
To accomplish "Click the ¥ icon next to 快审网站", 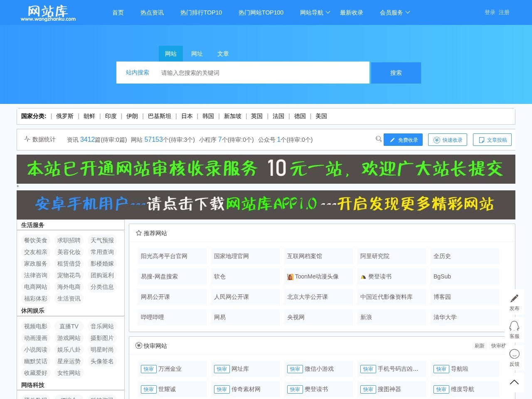I will 138,345.
